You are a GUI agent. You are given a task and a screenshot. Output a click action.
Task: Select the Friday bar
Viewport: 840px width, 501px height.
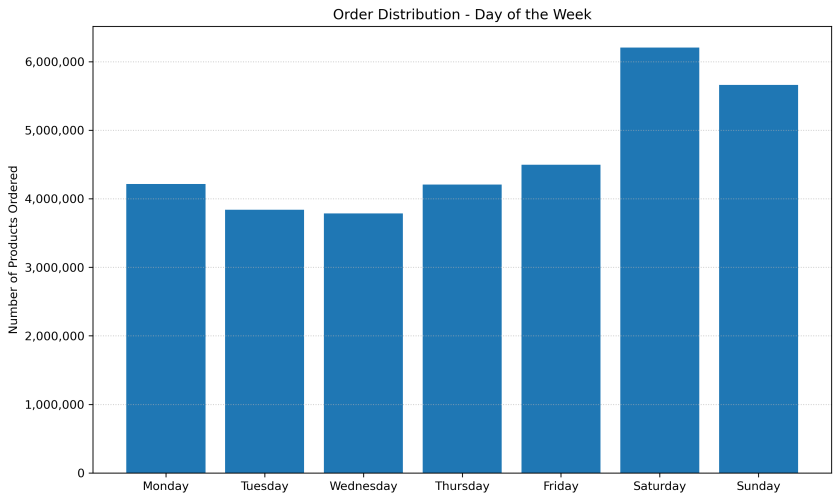pyautogui.click(x=561, y=318)
